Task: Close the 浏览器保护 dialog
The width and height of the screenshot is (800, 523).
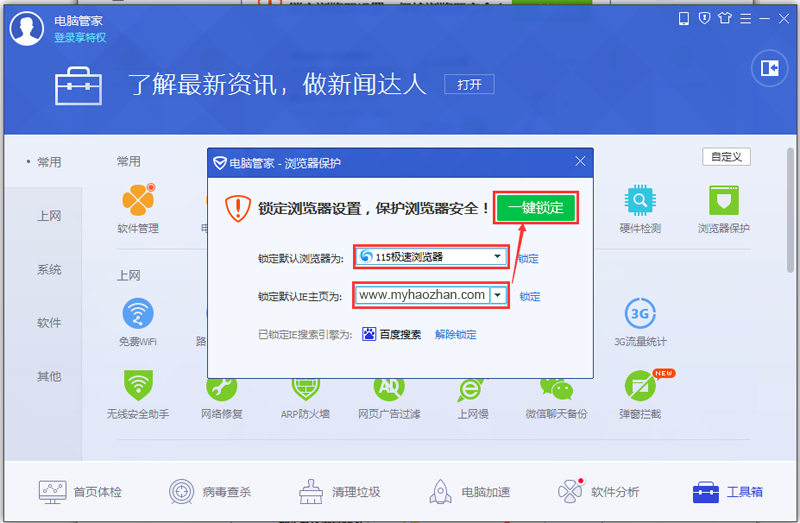Action: (580, 161)
